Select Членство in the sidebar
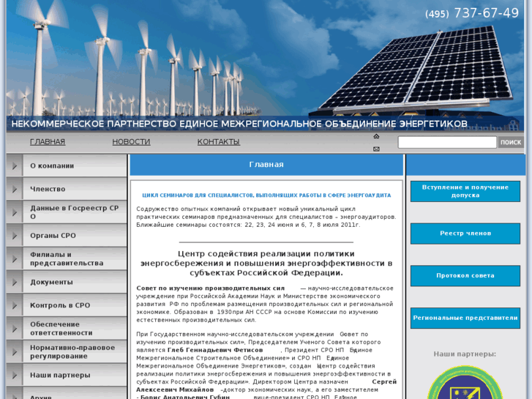Viewport: 532px width, 399px height. (48, 189)
